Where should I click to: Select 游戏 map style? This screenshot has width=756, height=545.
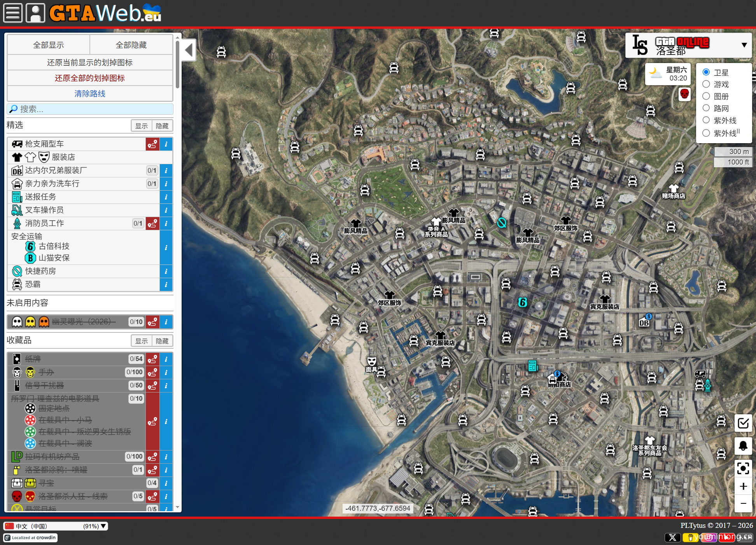(706, 84)
